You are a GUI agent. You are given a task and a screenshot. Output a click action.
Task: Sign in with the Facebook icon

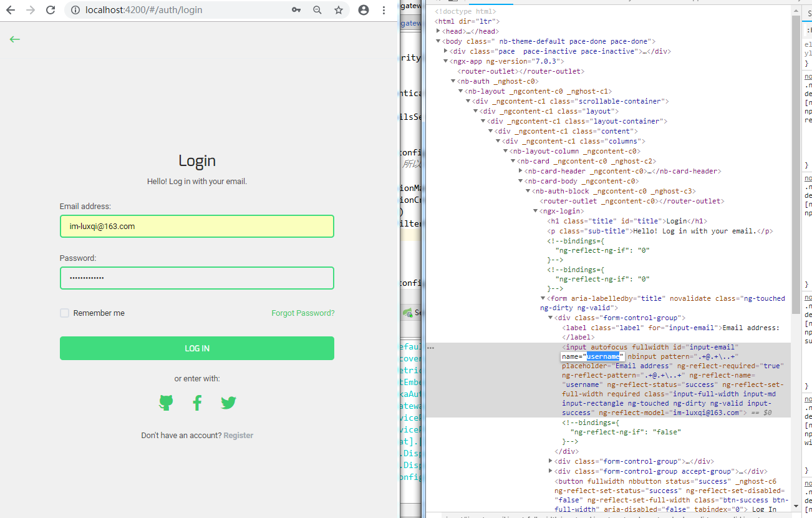(197, 403)
